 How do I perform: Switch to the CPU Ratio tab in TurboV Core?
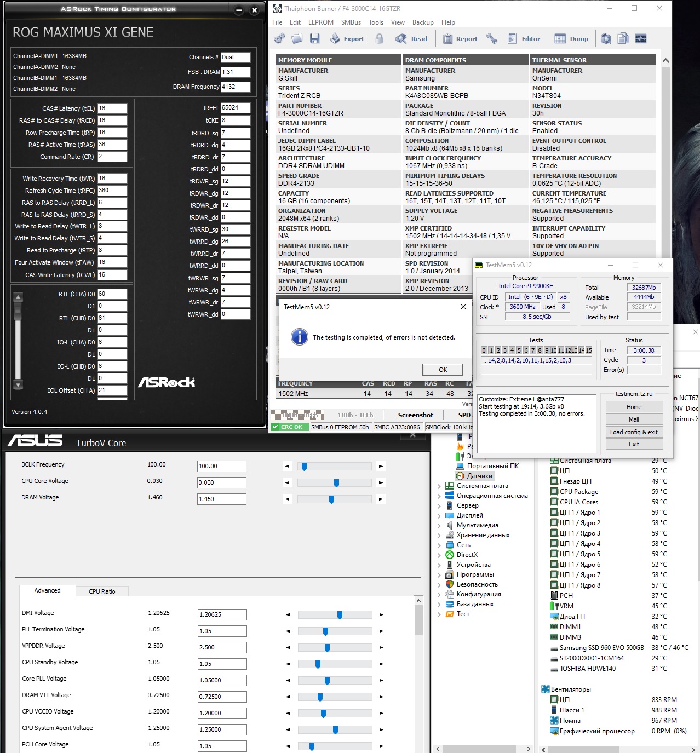pyautogui.click(x=102, y=591)
